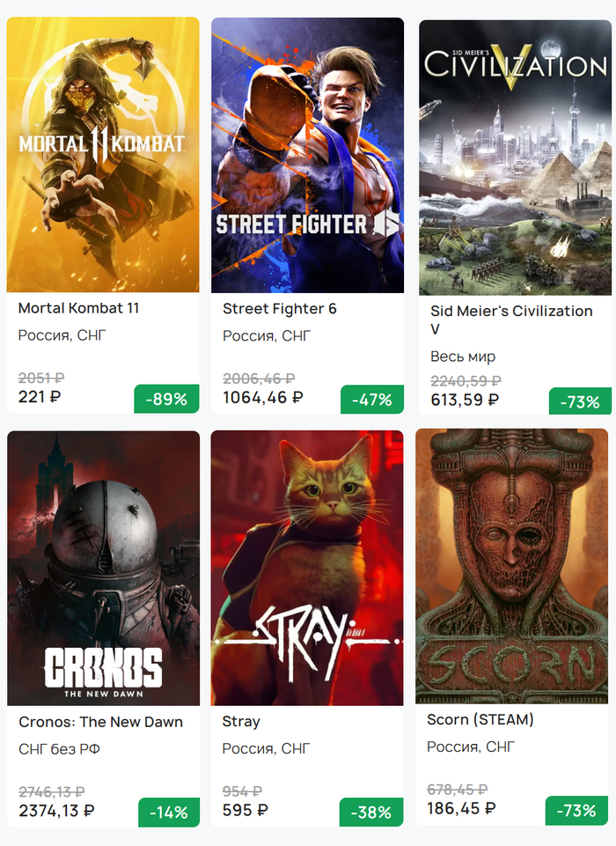Click the 595 ₽ Stray price

(246, 810)
